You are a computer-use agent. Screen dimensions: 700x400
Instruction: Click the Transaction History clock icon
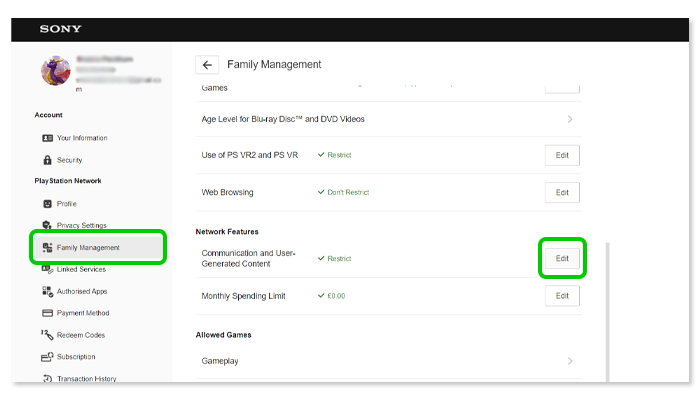47,378
